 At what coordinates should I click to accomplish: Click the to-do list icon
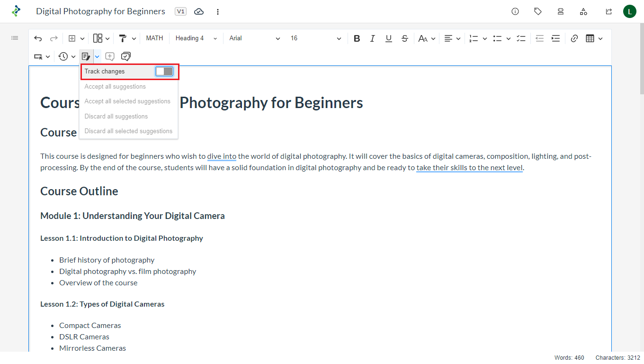pos(521,38)
